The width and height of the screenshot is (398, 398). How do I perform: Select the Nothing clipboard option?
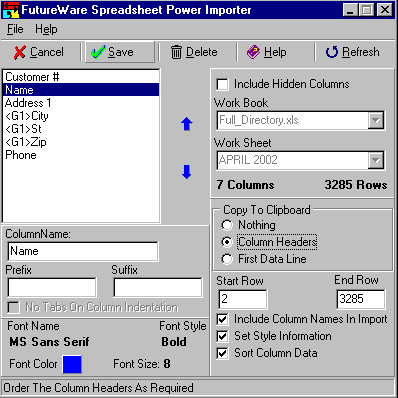[227, 225]
